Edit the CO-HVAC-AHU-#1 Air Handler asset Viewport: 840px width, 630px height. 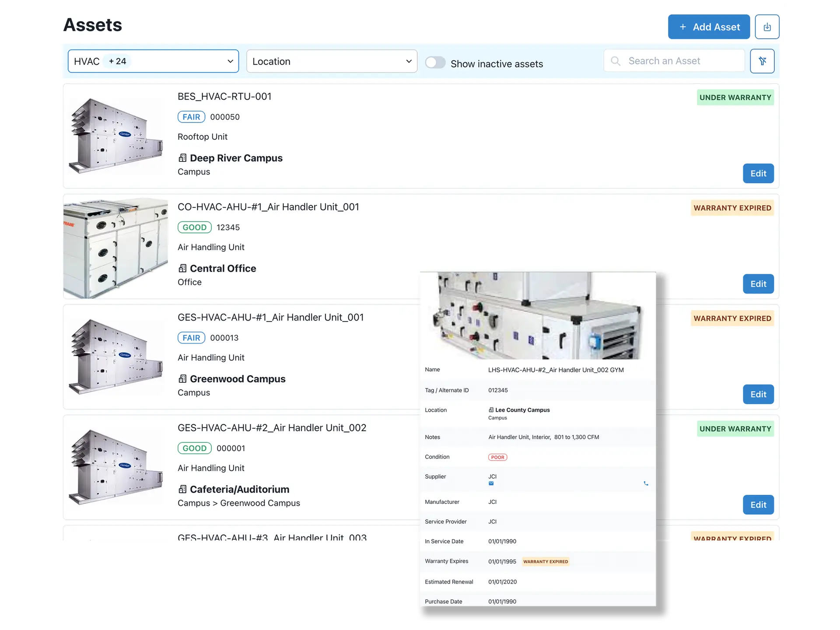click(x=758, y=284)
